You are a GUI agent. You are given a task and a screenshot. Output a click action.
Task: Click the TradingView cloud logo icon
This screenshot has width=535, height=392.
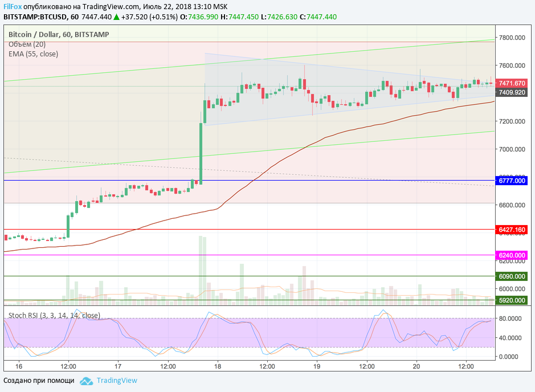86,381
